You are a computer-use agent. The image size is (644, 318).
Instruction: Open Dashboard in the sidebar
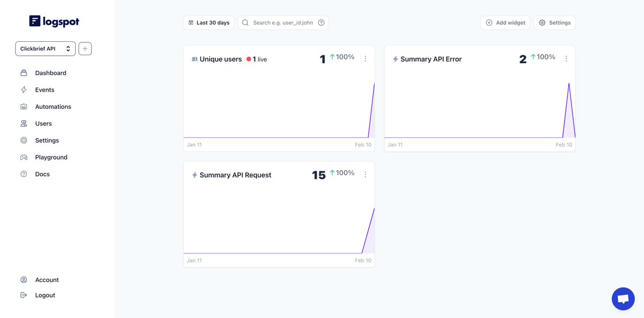click(x=50, y=73)
